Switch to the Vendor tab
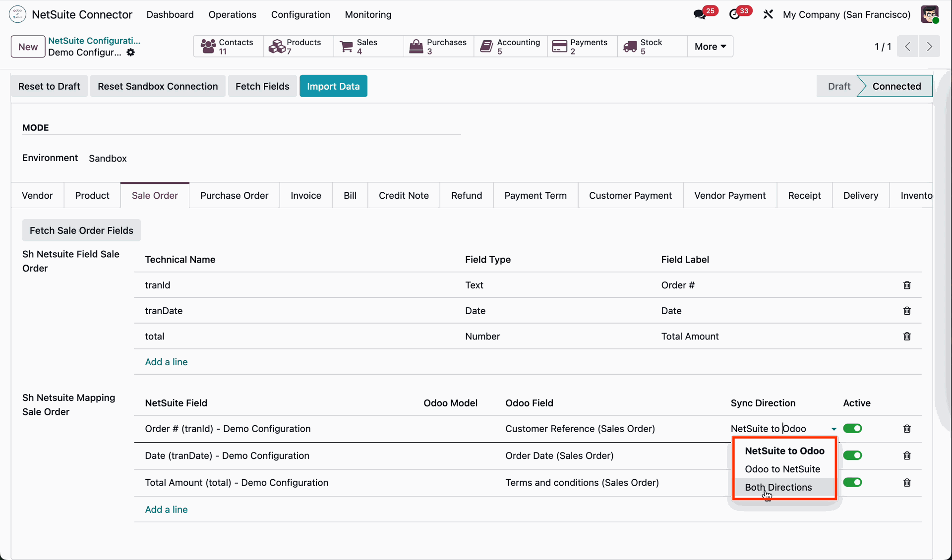 tap(37, 195)
